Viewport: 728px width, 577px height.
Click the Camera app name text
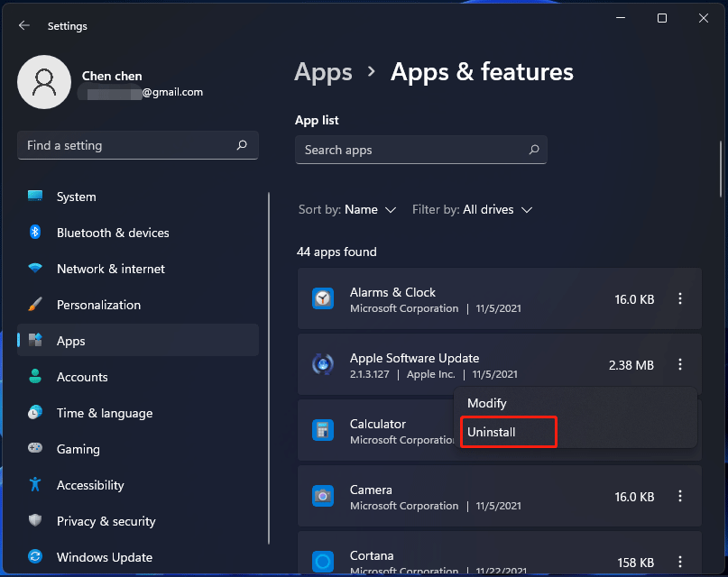371,490
